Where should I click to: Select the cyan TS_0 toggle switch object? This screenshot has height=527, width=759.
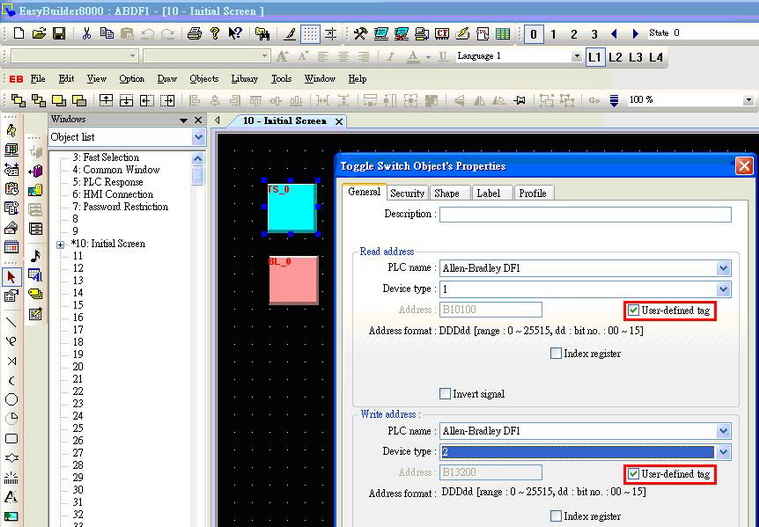[291, 208]
